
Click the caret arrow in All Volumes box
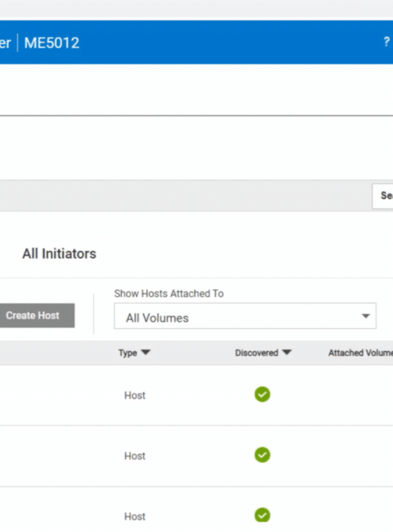coord(365,316)
